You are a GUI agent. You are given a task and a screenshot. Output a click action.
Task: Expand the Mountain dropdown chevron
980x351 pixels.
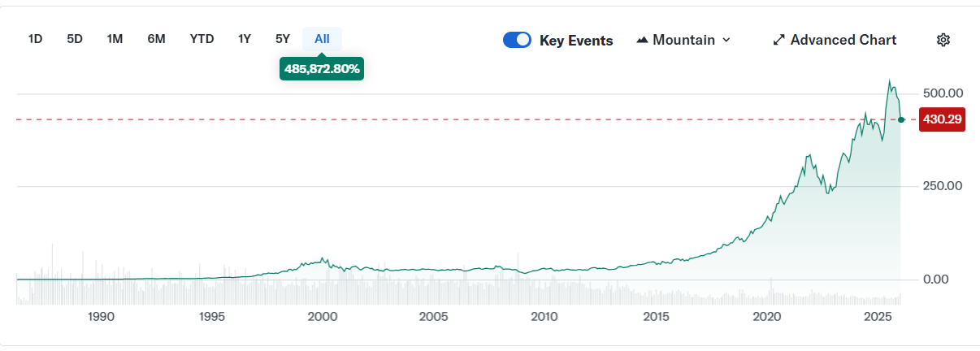coord(726,40)
